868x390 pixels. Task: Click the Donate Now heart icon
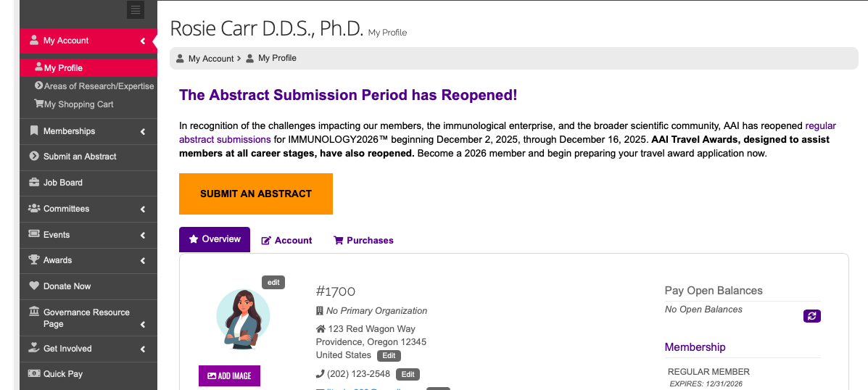click(34, 286)
